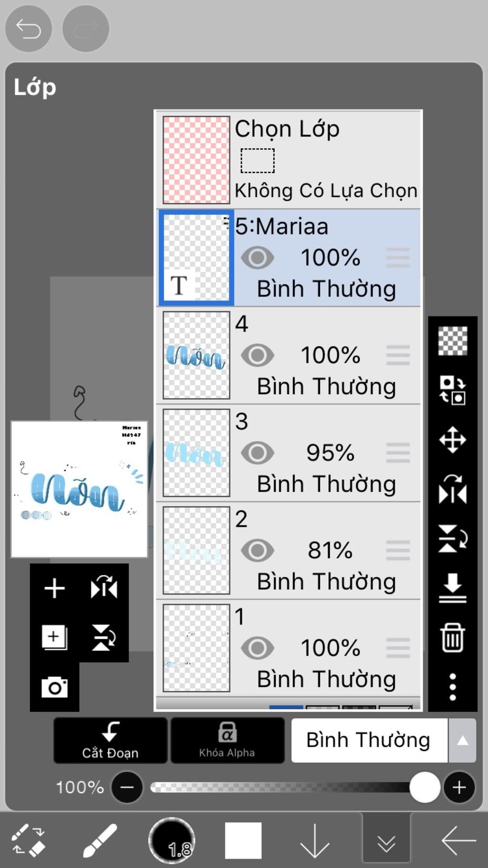This screenshot has height=868, width=488.
Task: Select the move layer cross-arrows icon
Action: tap(452, 439)
